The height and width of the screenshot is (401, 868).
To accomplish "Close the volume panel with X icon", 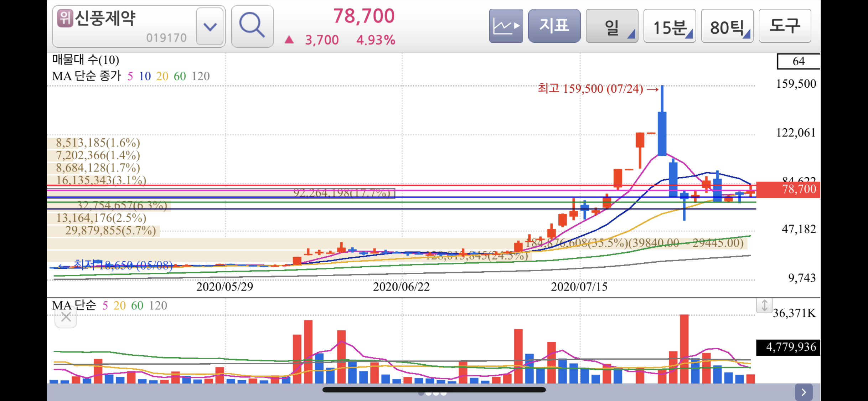I will 66,317.
